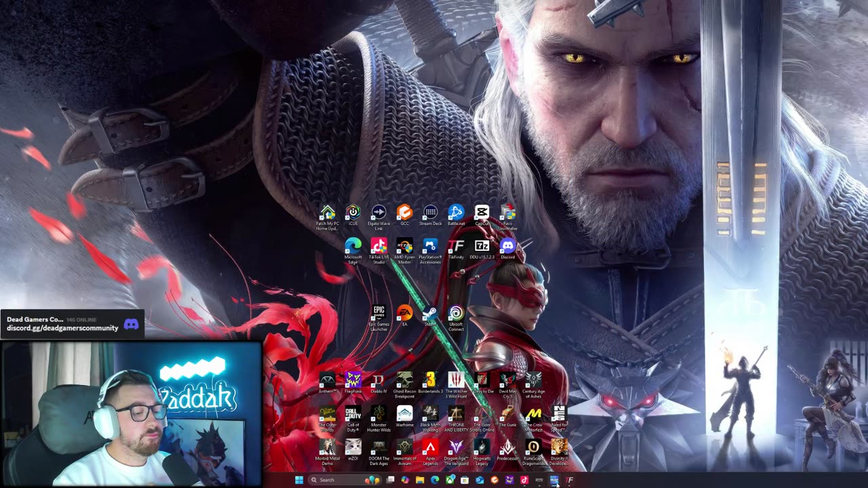This screenshot has height=488, width=868.
Task: Open the Windows Start menu
Action: tap(299, 480)
